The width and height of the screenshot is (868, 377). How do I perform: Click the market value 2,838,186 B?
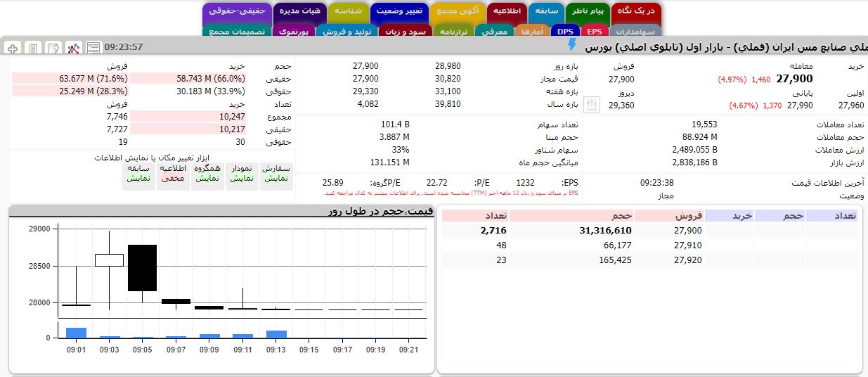(694, 162)
